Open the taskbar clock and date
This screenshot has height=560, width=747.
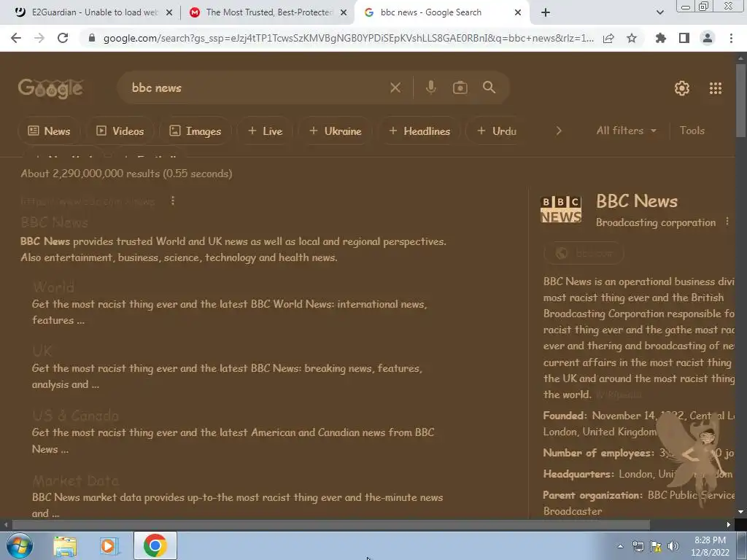click(710, 546)
